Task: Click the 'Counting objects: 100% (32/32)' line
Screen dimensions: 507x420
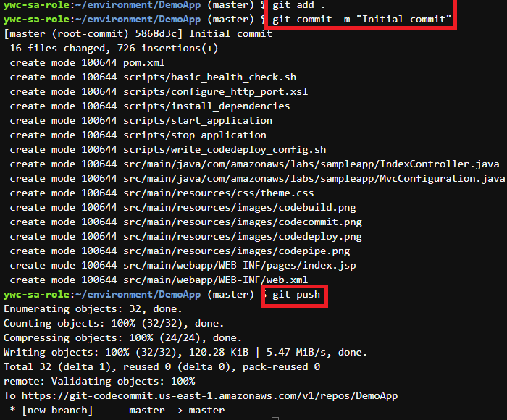Action: (x=114, y=324)
